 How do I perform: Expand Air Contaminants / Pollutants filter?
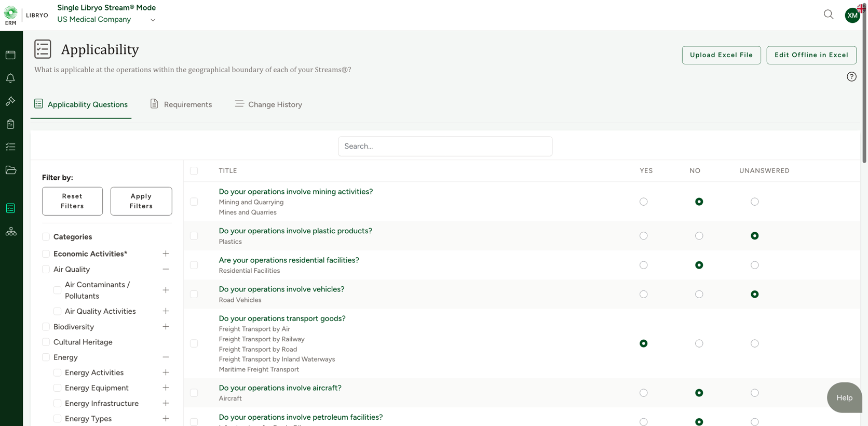tap(166, 290)
